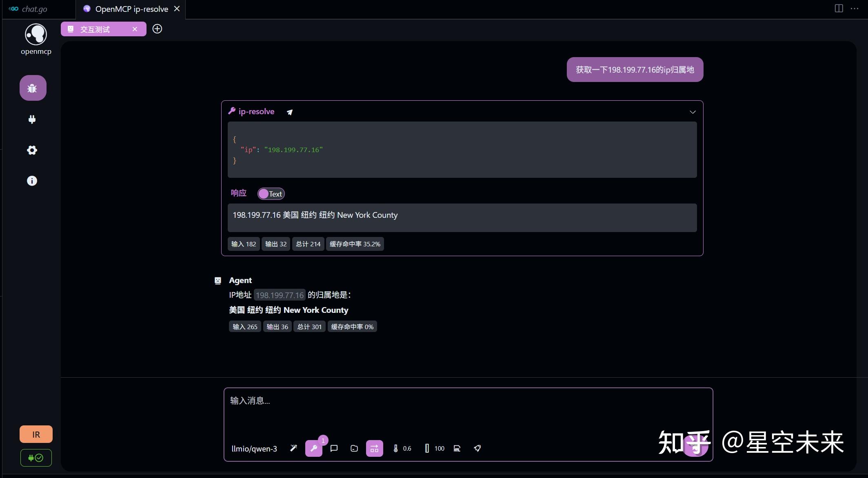Viewport: 868px width, 478px height.
Task: Toggle the Text response format switch
Action: (271, 193)
